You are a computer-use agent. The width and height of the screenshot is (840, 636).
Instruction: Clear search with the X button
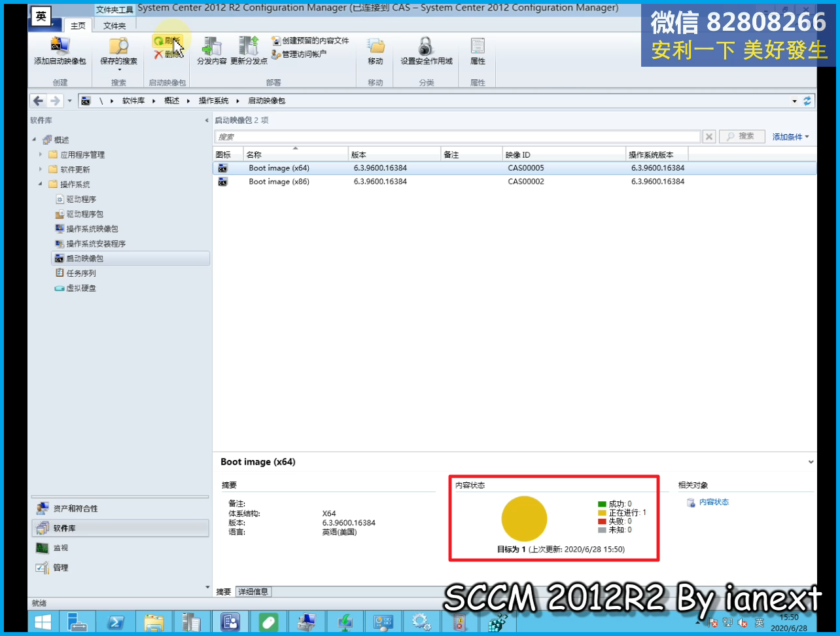(709, 137)
